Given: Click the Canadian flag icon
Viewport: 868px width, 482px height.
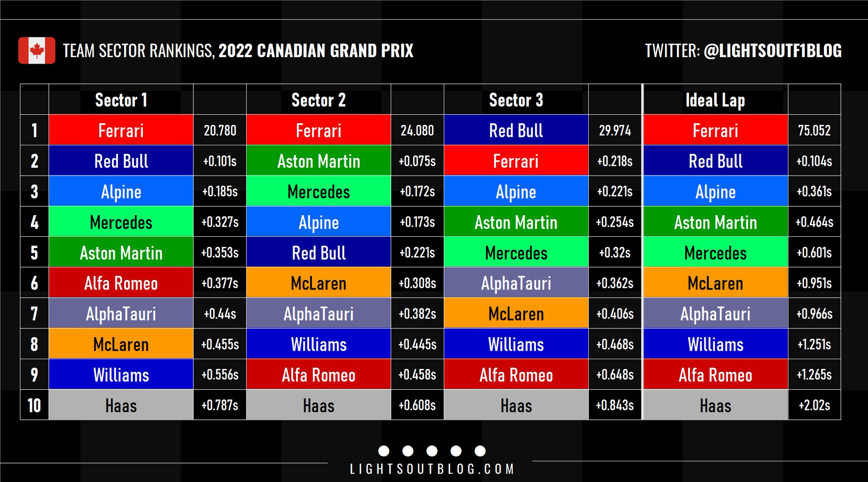Looking at the screenshot, I should point(37,50).
